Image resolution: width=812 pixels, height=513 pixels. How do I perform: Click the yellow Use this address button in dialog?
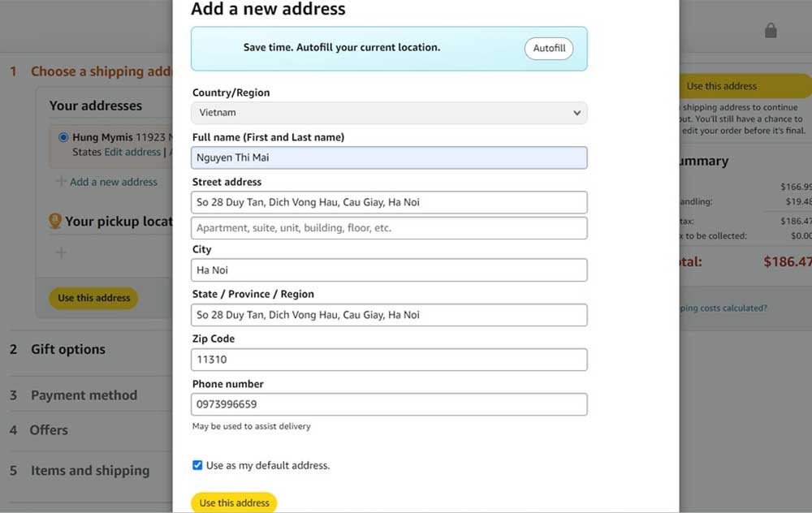[x=234, y=502]
